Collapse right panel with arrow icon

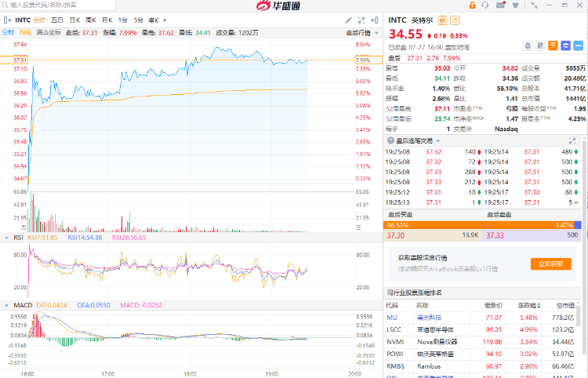374,20
